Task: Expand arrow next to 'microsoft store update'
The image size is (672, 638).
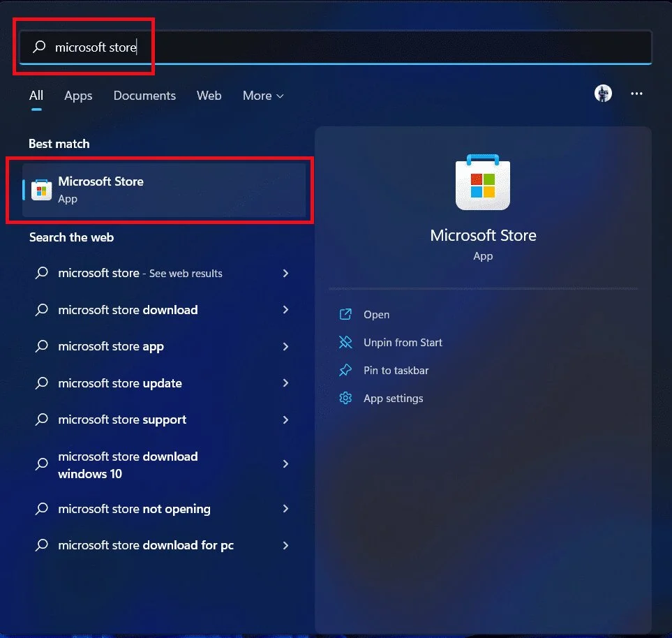Action: [x=286, y=383]
